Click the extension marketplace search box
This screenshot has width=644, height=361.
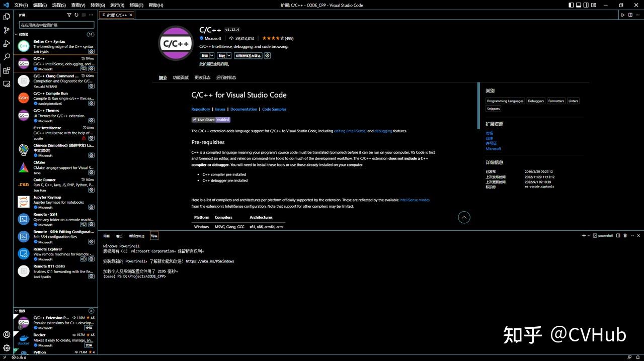[55, 25]
